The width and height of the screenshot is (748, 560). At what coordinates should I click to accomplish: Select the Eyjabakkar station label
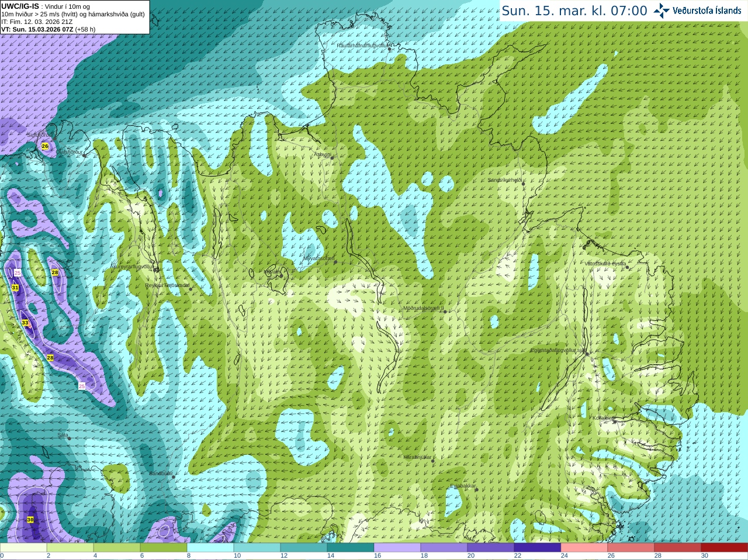click(463, 486)
